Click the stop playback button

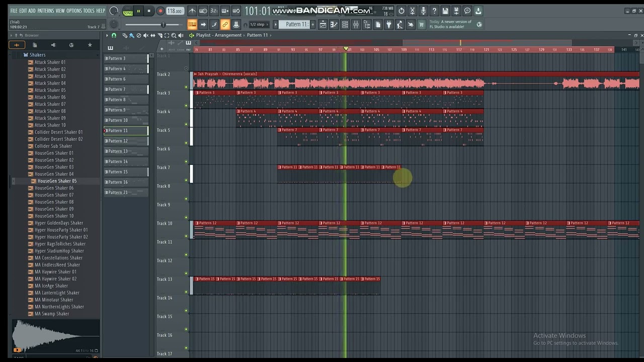point(149,11)
